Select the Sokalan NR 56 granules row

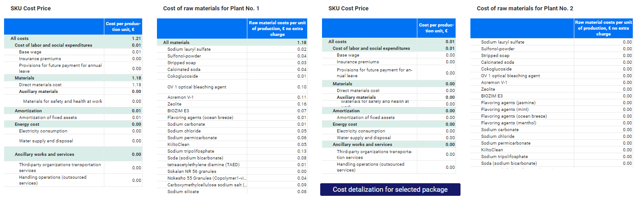[232, 171]
